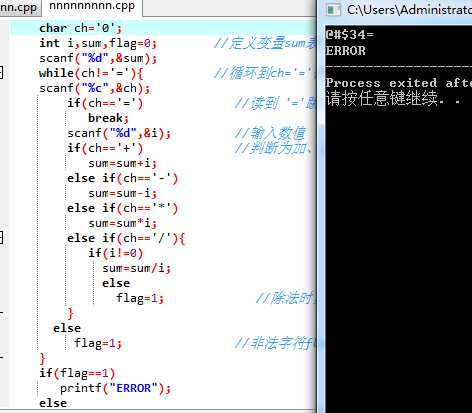The width and height of the screenshot is (472, 413).
Task: Click the line if(ch=='=')
Action: click(x=105, y=103)
